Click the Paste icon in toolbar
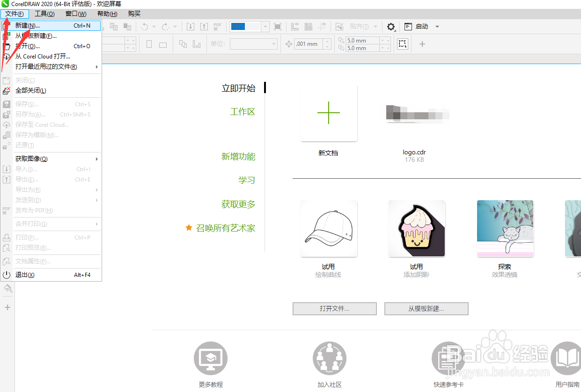This screenshot has height=392, width=581. coord(127,27)
